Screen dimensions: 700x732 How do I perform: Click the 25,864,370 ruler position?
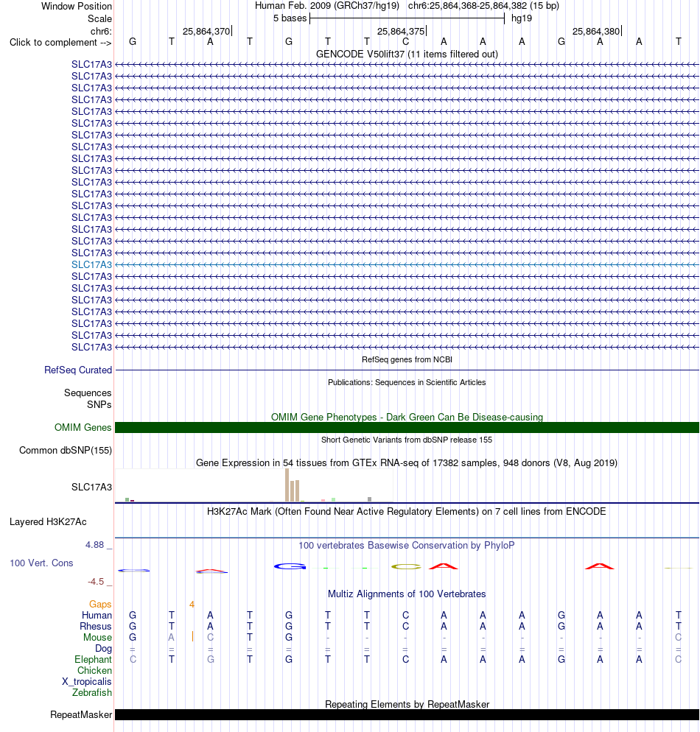[206, 31]
